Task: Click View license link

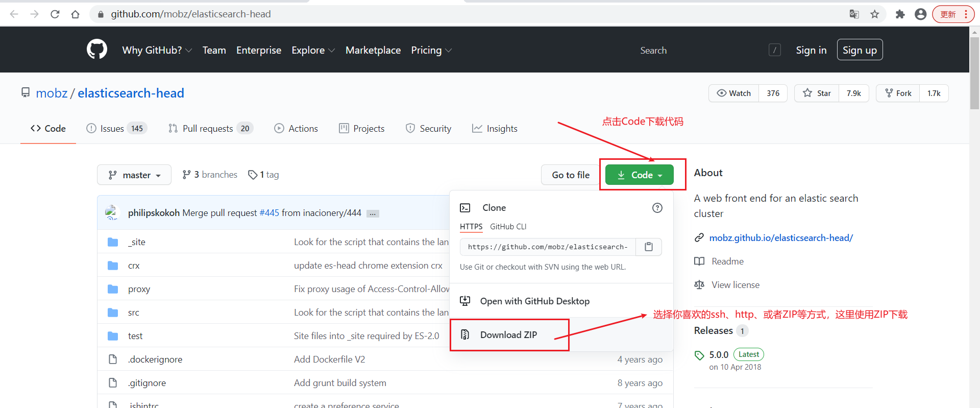Action: 727,285
